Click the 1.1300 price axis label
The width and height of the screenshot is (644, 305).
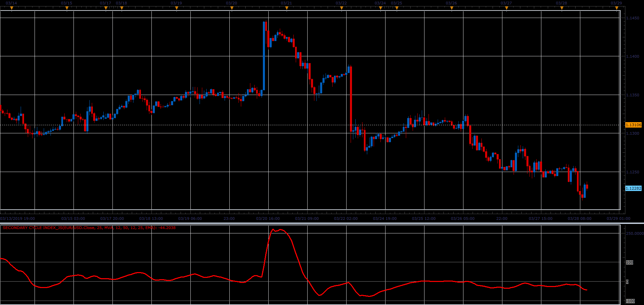pyautogui.click(x=632, y=133)
